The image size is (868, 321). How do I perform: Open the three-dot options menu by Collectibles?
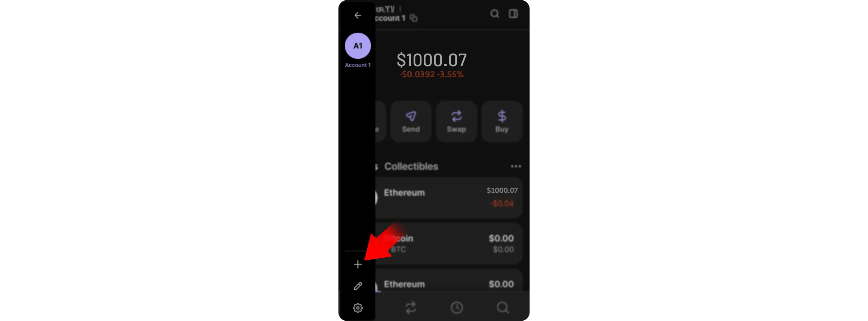tap(516, 166)
